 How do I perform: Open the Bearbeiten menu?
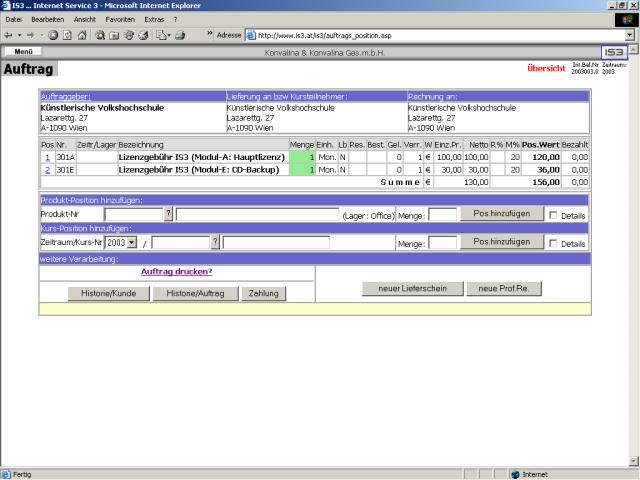click(x=48, y=20)
